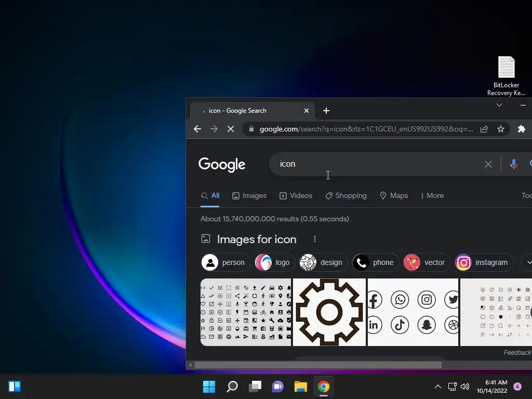532x399 pixels.
Task: Click the Chrome taskbar icon
Action: 324,387
